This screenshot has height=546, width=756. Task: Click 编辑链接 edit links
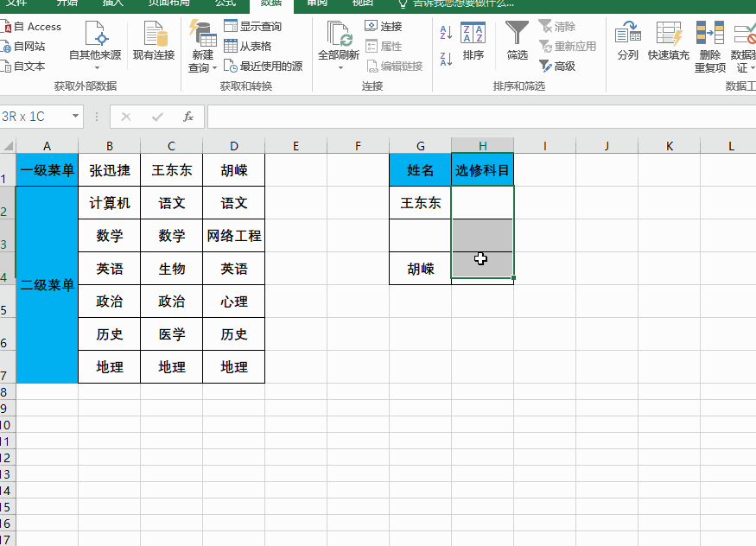(x=394, y=66)
